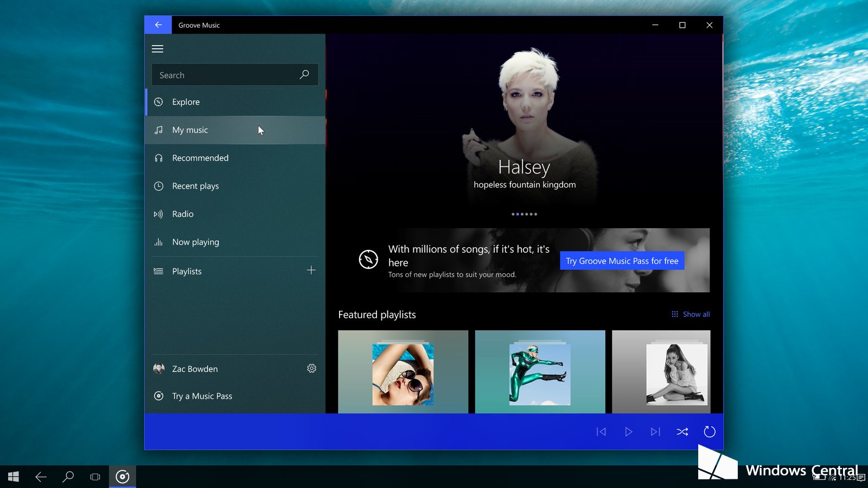
Task: Open the hamburger navigation menu
Action: click(157, 49)
